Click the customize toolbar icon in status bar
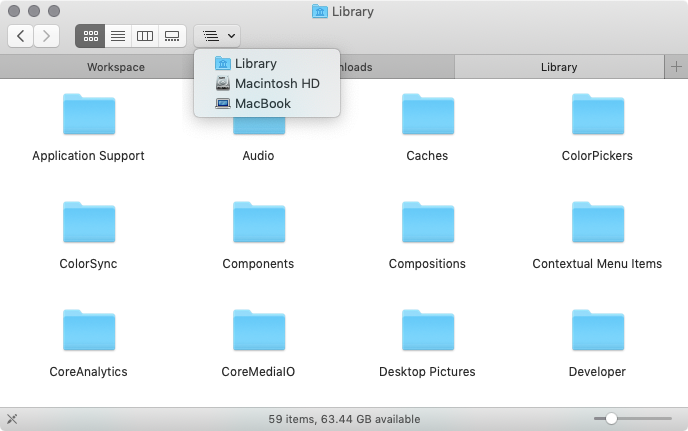 (12, 419)
